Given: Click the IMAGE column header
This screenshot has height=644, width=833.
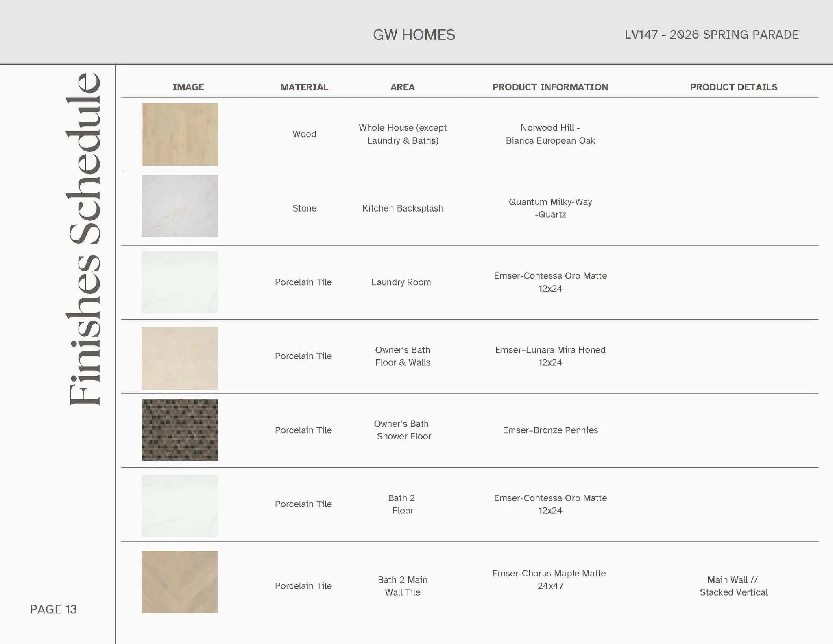Looking at the screenshot, I should [188, 87].
